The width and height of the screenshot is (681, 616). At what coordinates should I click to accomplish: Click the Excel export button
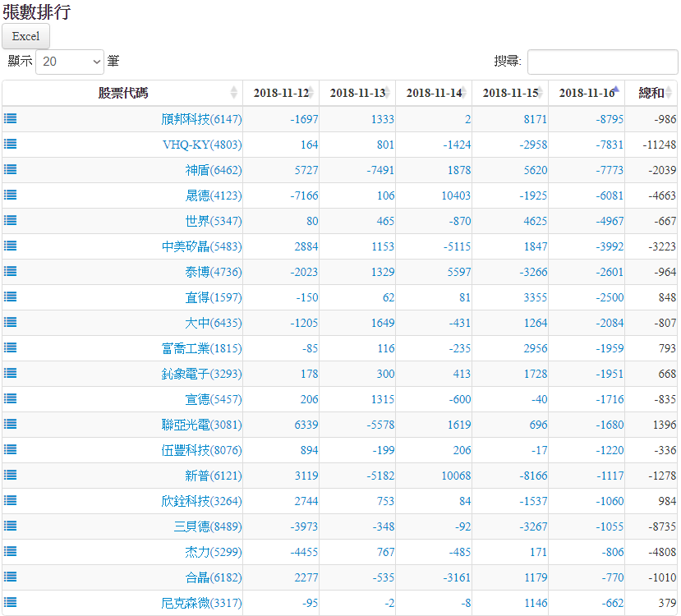(x=25, y=36)
